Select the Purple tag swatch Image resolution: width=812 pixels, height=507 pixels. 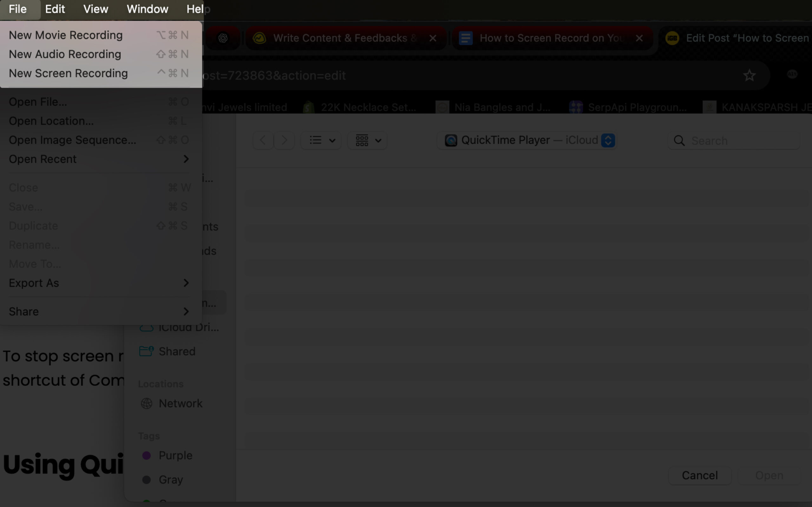pos(147,455)
